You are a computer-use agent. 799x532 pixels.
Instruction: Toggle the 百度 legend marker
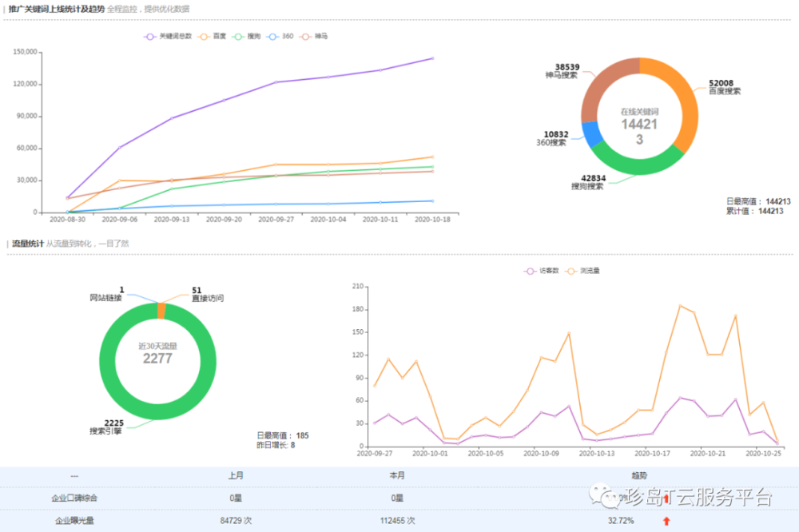pyautogui.click(x=212, y=37)
